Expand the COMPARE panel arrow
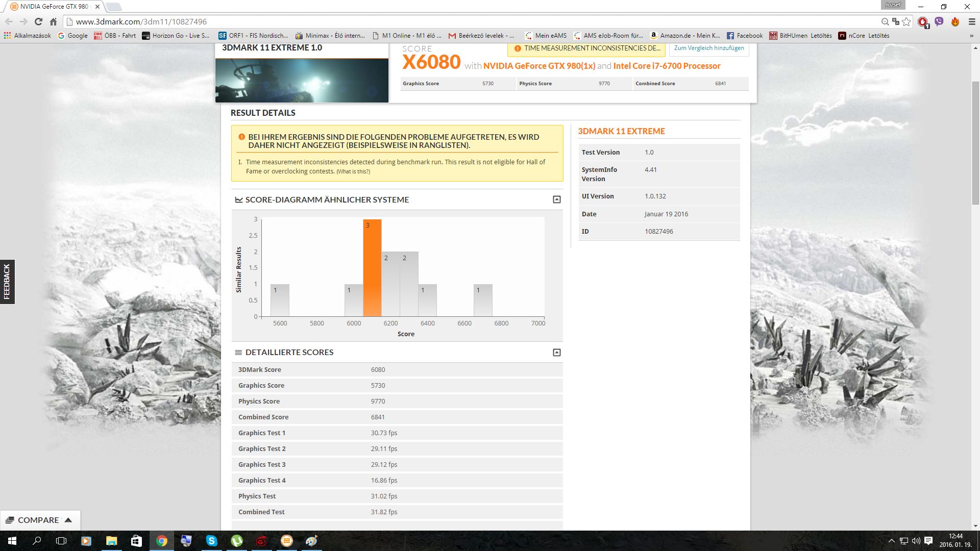 (x=68, y=520)
